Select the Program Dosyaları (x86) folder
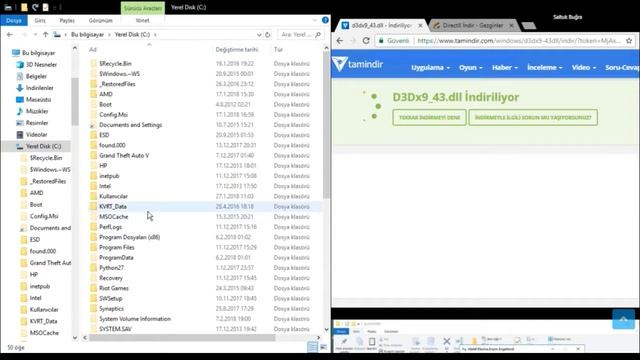This screenshot has width=640, height=360. click(129, 237)
